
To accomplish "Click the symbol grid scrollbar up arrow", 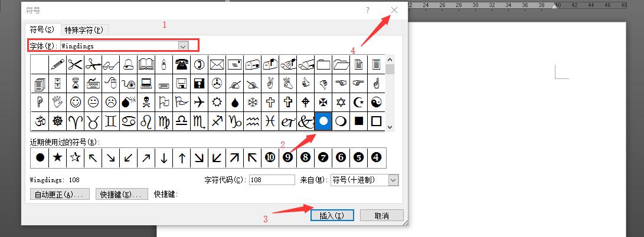I will (x=390, y=60).
